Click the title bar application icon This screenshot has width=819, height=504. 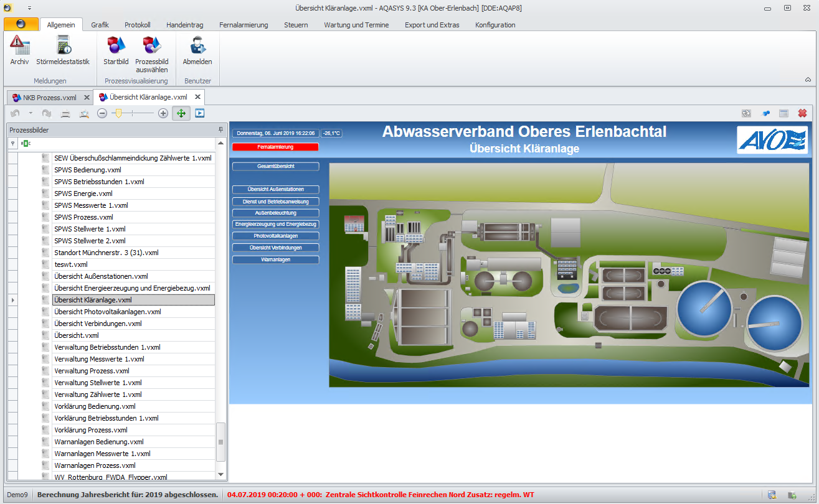click(x=8, y=7)
